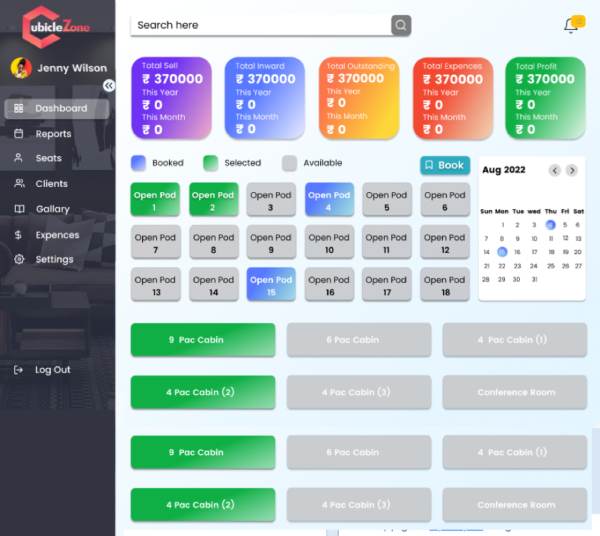Click the Expences dollar icon in sidebar
Screen dimensions: 600x536
18,235
